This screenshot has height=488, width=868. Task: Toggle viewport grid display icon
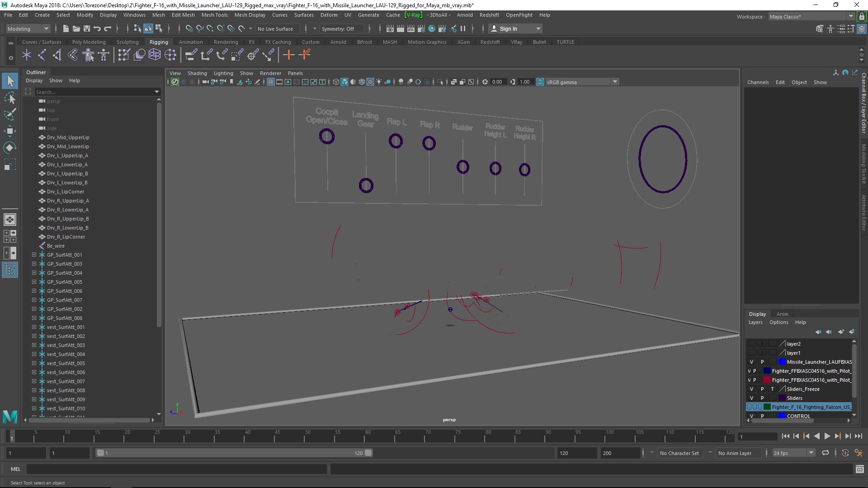(x=271, y=82)
